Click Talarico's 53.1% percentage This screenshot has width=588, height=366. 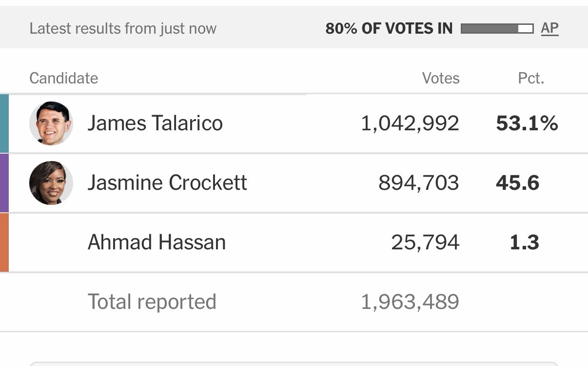pos(527,123)
